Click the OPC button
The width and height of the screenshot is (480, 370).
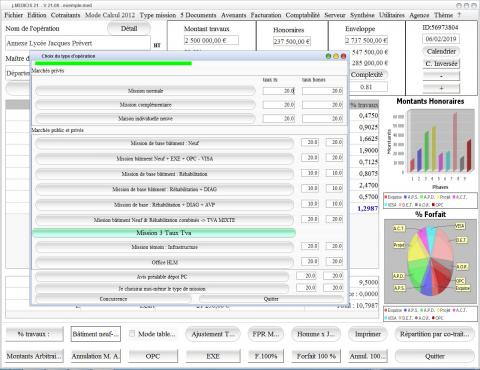pyautogui.click(x=153, y=356)
